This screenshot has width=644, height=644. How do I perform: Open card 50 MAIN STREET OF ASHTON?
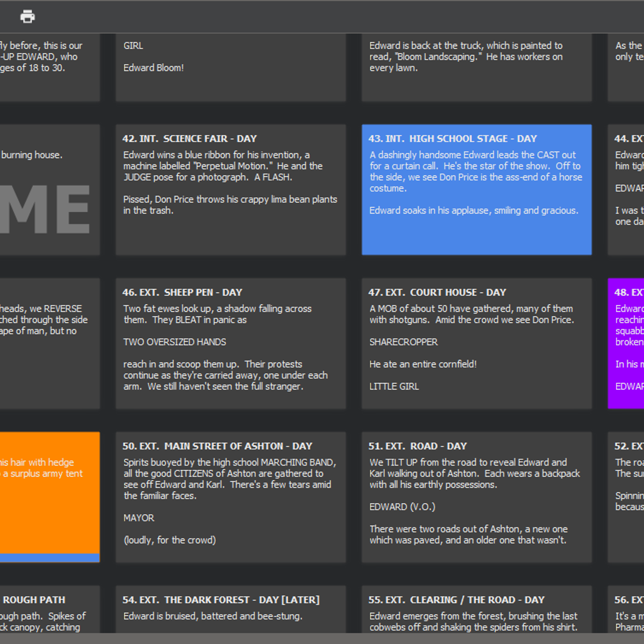[x=231, y=497]
